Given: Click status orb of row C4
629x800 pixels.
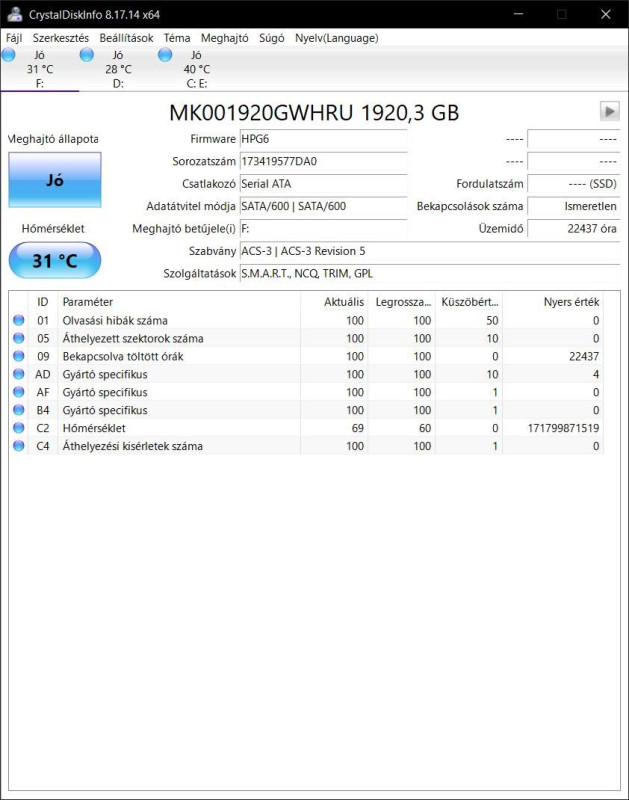Looking at the screenshot, I should [x=19, y=445].
